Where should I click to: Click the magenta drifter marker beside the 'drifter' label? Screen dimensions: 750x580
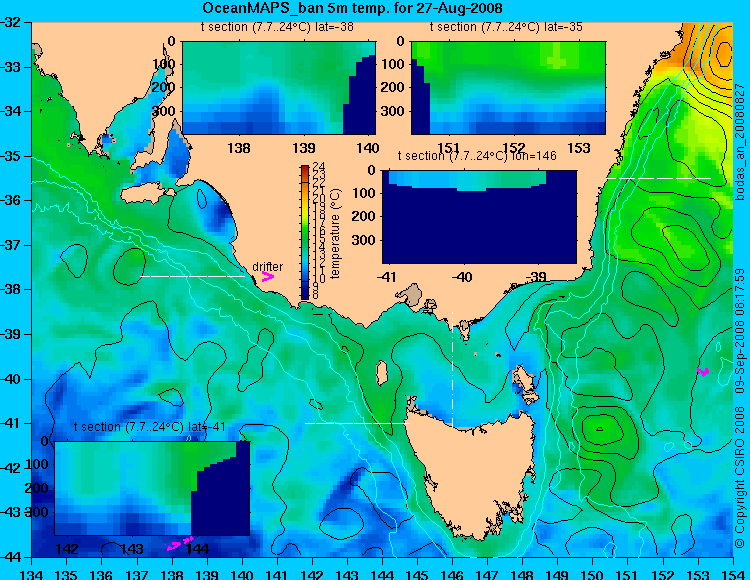(267, 277)
